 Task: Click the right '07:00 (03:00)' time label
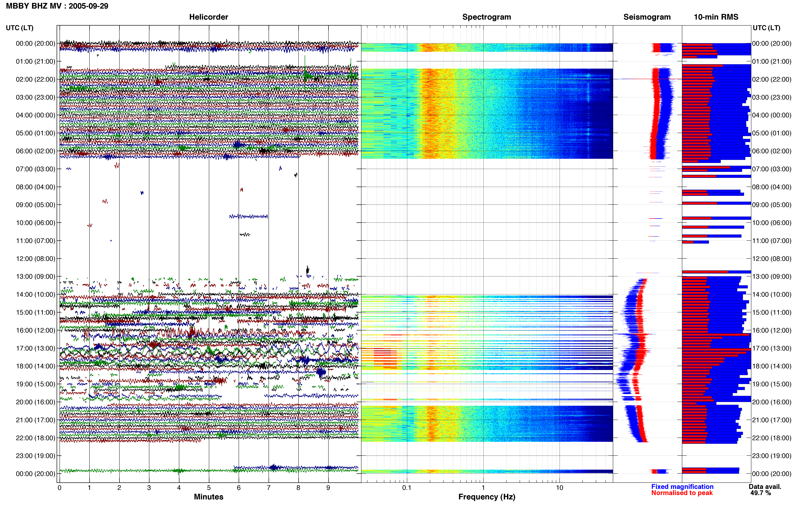[x=772, y=169]
